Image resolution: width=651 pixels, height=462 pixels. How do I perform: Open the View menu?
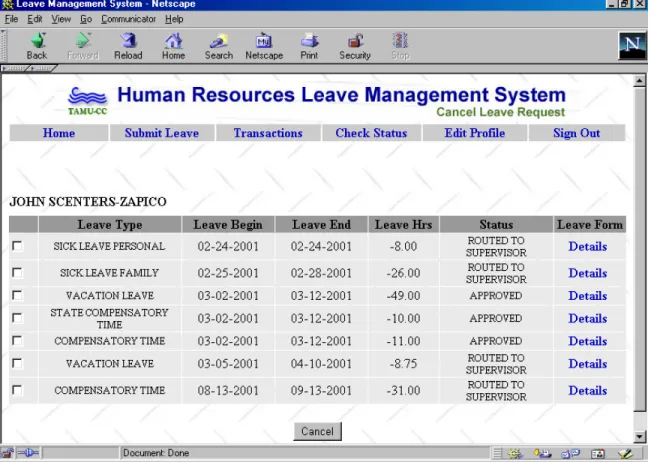point(61,19)
